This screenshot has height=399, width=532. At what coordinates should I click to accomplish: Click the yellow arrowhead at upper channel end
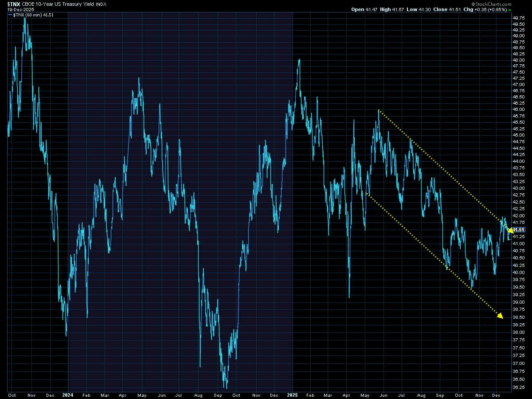509,230
